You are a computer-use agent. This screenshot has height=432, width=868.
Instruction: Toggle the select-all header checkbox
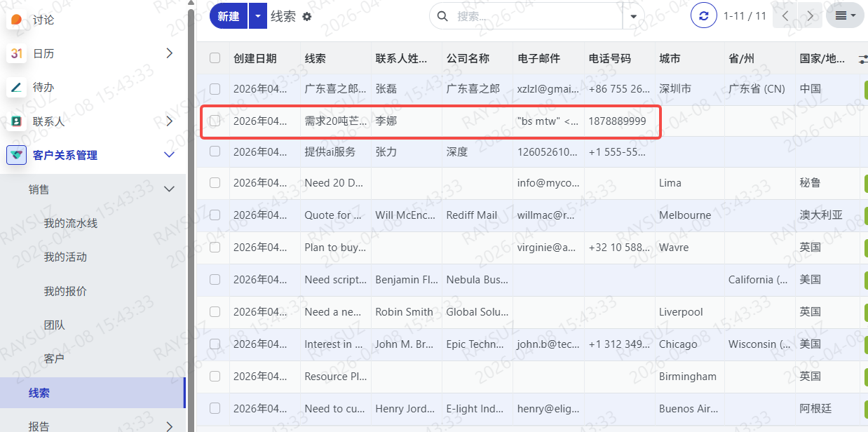(215, 58)
